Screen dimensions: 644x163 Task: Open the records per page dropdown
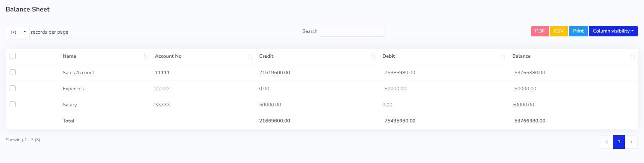point(18,33)
